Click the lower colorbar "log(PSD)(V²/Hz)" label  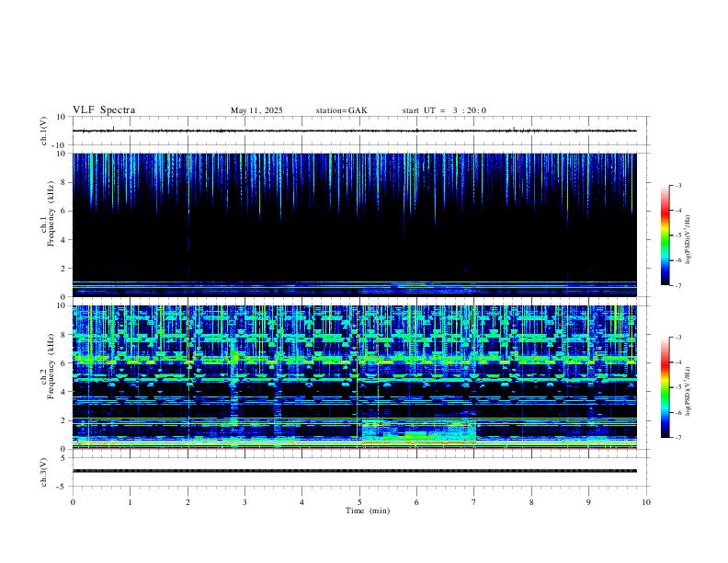[688, 392]
